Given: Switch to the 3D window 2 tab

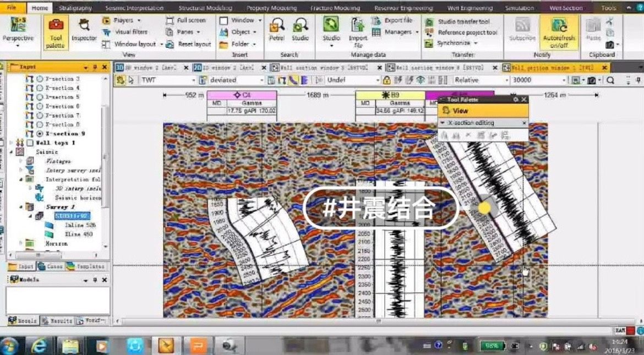Looking at the screenshot, I should tap(151, 68).
